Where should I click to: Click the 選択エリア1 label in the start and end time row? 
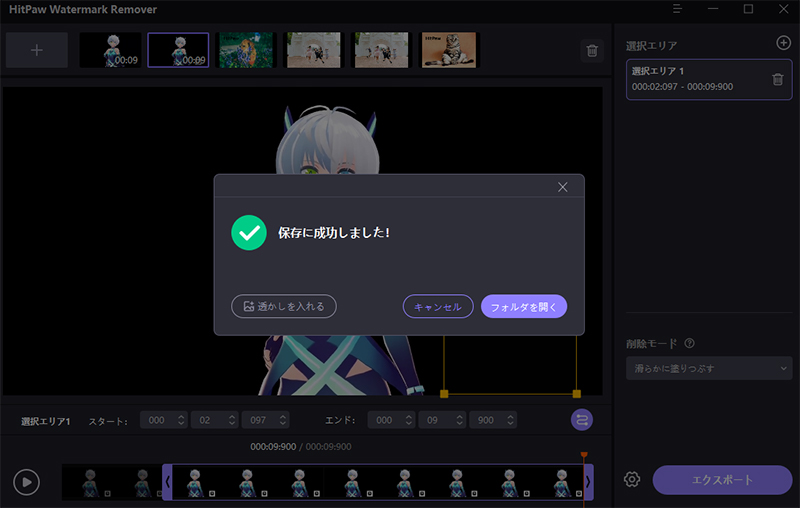(x=45, y=421)
